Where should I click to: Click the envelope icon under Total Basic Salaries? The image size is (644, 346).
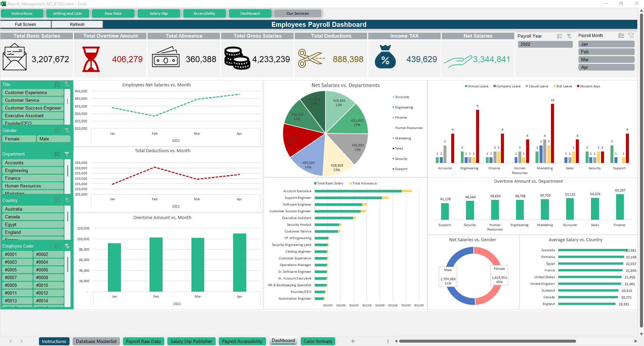click(14, 57)
